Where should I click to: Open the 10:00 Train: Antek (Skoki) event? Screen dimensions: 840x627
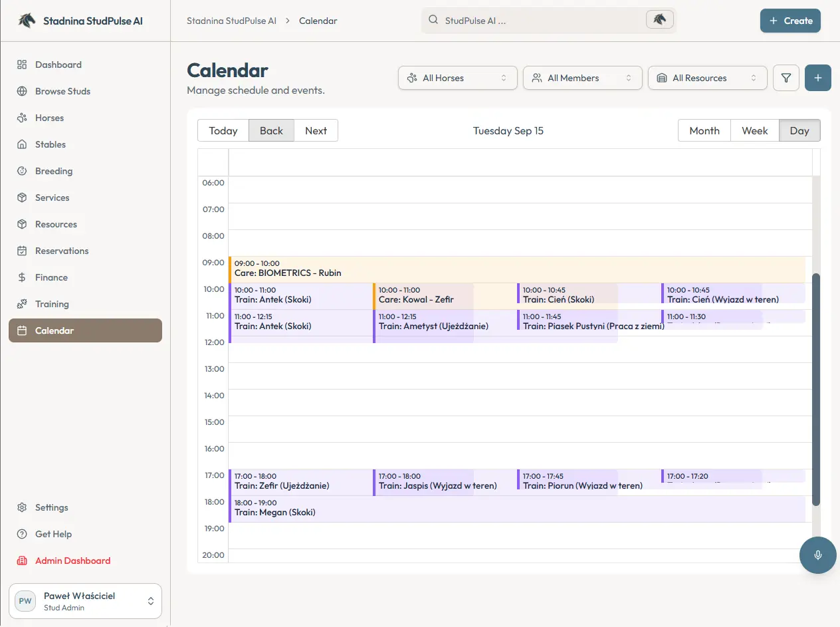[x=300, y=296]
